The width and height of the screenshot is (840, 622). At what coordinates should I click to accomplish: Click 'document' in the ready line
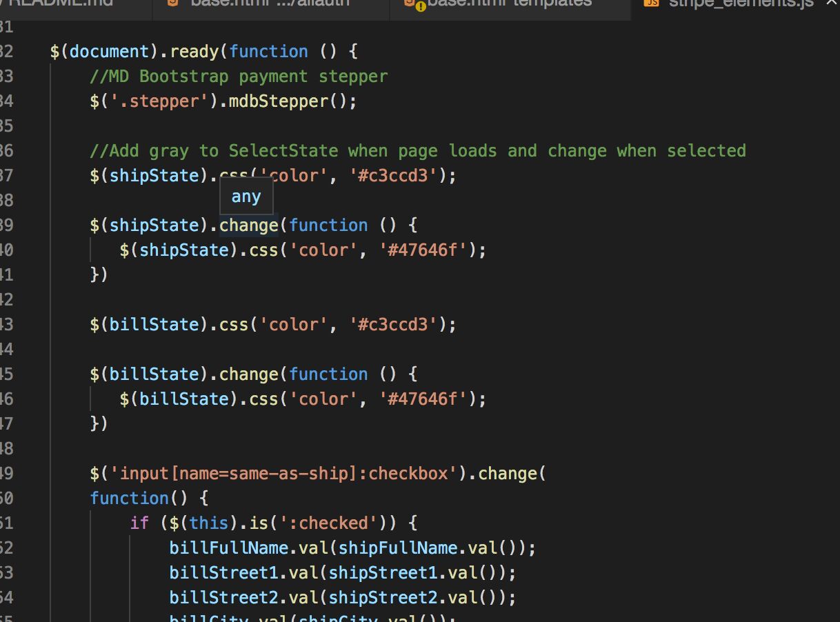point(110,52)
